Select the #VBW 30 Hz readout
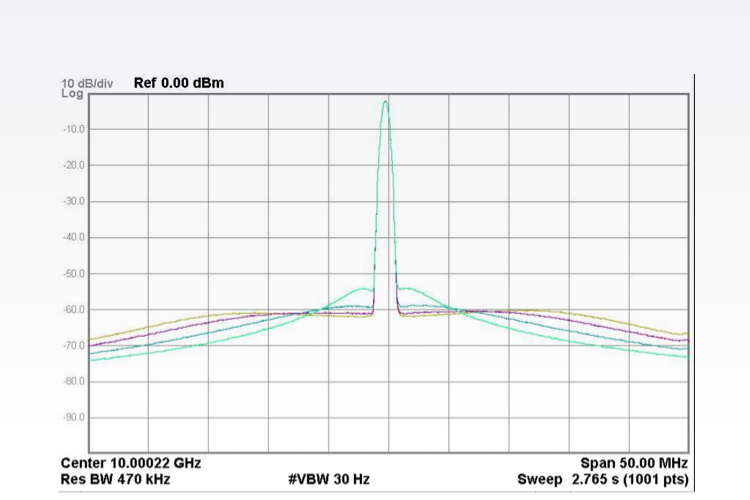This screenshot has height=500, width=750. (x=328, y=479)
